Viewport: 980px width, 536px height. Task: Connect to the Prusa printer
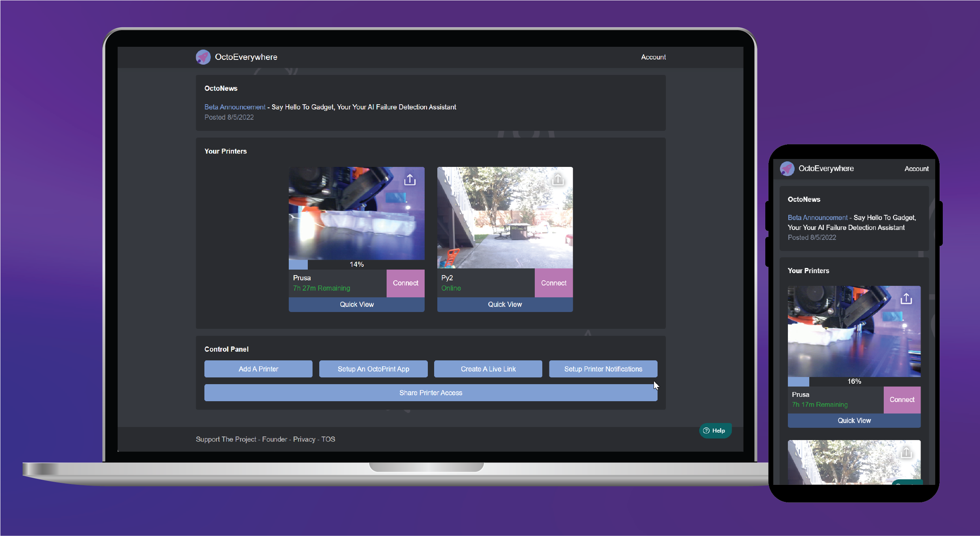click(x=405, y=283)
